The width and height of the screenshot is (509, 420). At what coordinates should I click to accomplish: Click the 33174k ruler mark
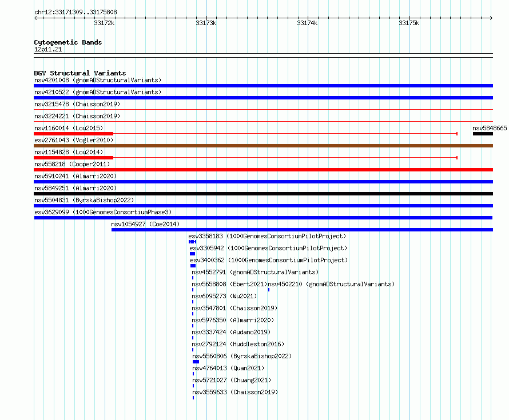coord(307,23)
